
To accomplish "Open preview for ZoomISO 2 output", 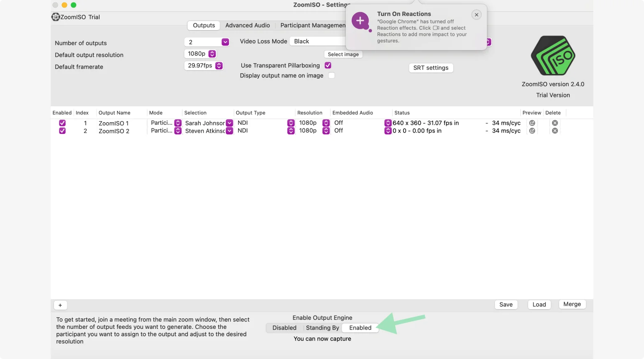I will tap(532, 131).
